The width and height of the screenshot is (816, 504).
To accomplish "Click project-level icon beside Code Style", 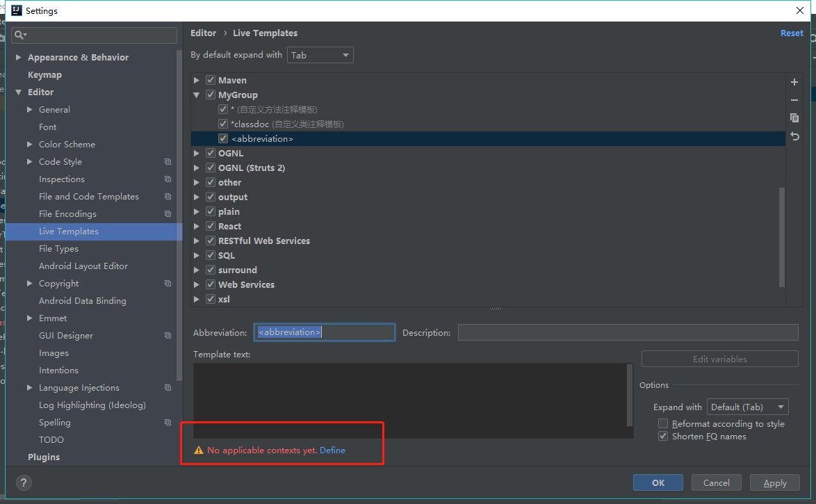I will [x=168, y=162].
